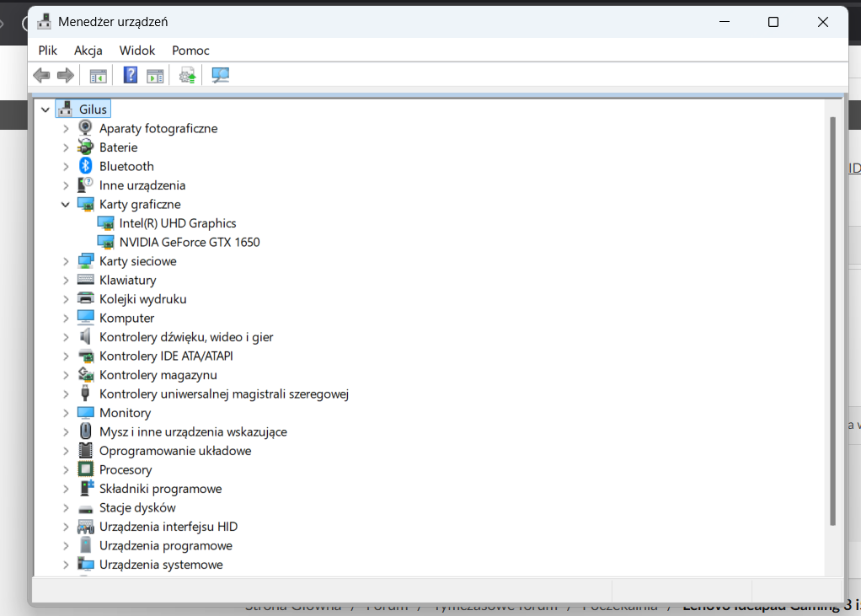Click the Mysz mouse device icon

click(85, 431)
